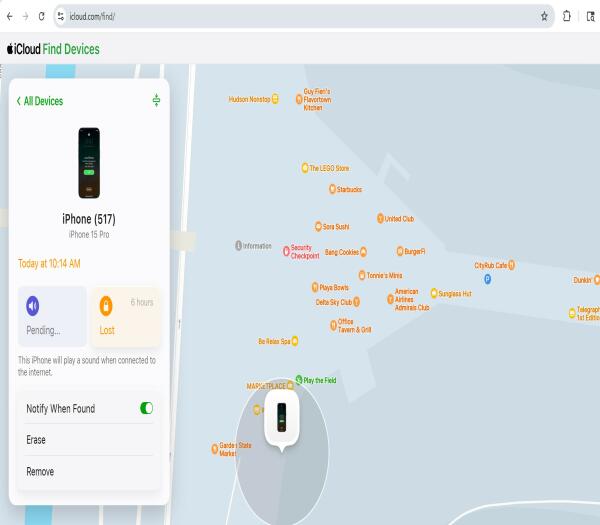600x525 pixels.
Task: Open the orange Lost Mode lock icon
Action: (x=106, y=306)
